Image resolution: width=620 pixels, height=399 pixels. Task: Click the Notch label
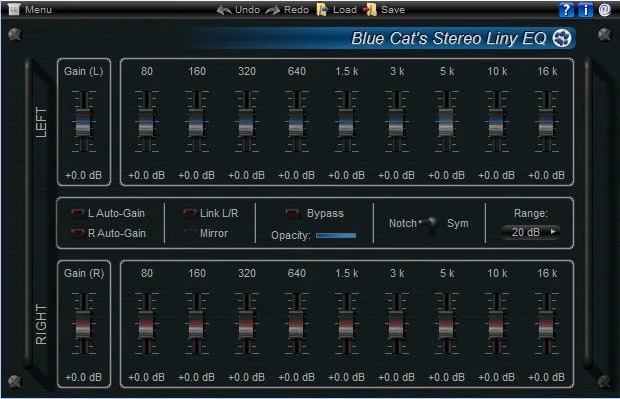coord(403,223)
